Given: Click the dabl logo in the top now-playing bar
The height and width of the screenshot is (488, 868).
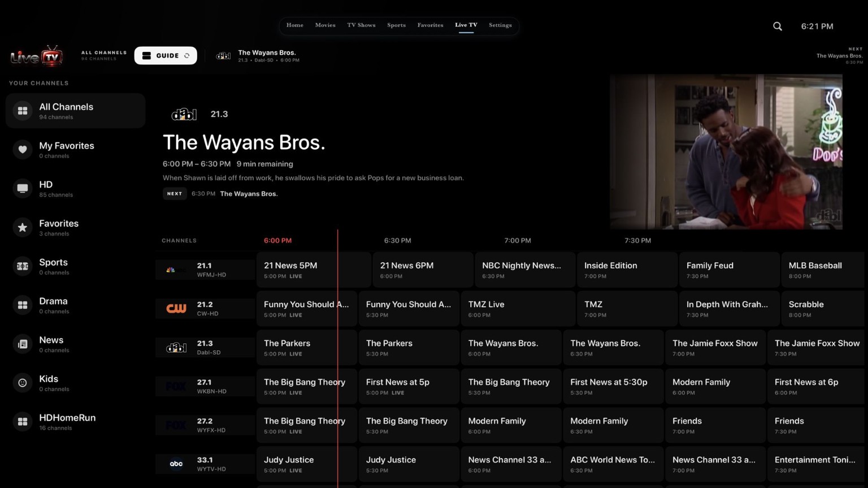Looking at the screenshot, I should point(223,56).
